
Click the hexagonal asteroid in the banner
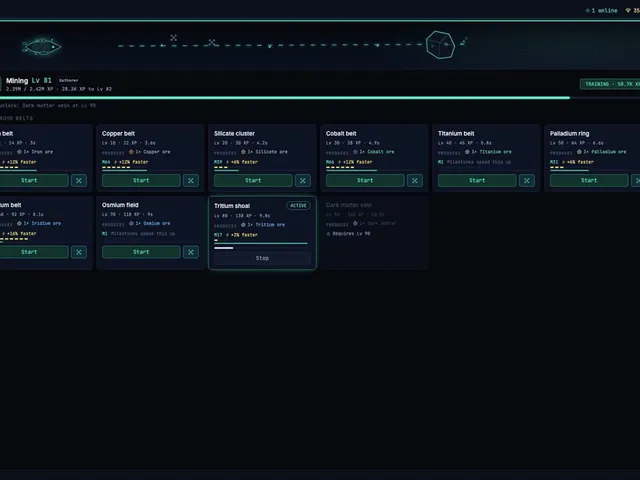point(440,45)
